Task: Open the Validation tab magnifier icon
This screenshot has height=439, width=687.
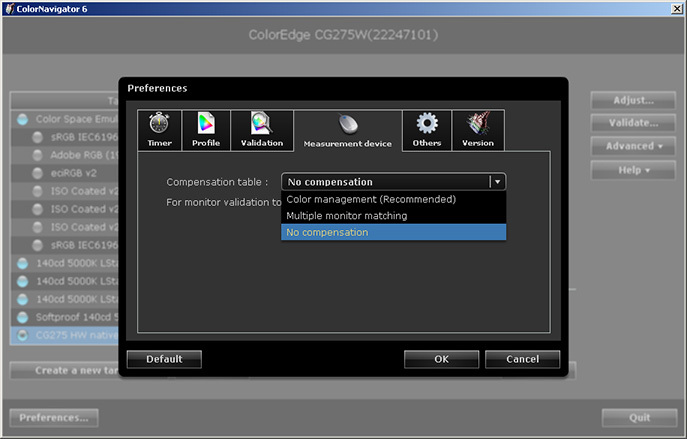Action: pos(262,123)
